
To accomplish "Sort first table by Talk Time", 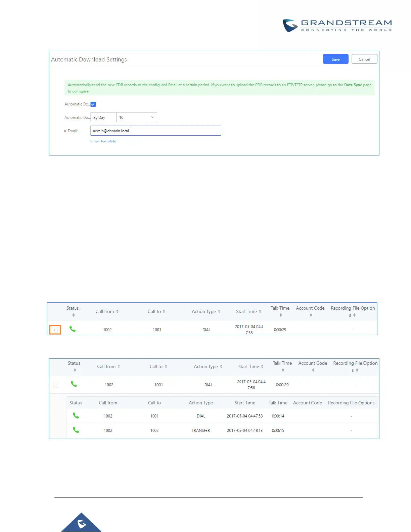I will coord(281,315).
